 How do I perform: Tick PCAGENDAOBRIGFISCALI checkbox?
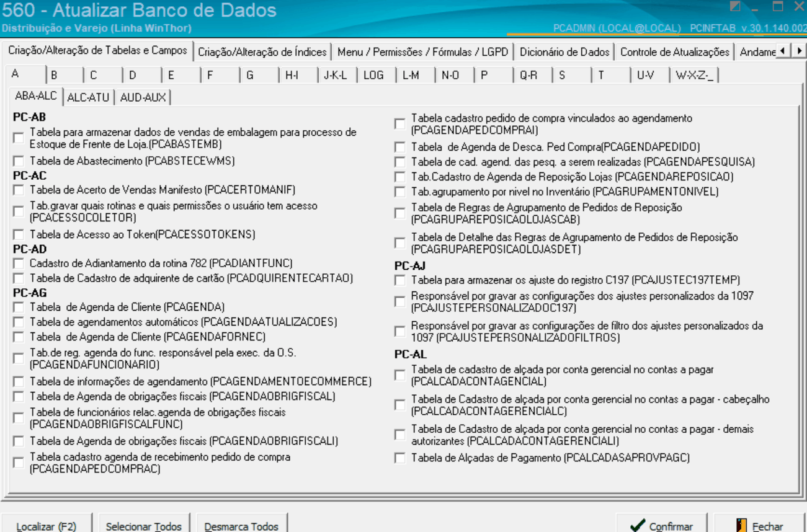(x=19, y=441)
